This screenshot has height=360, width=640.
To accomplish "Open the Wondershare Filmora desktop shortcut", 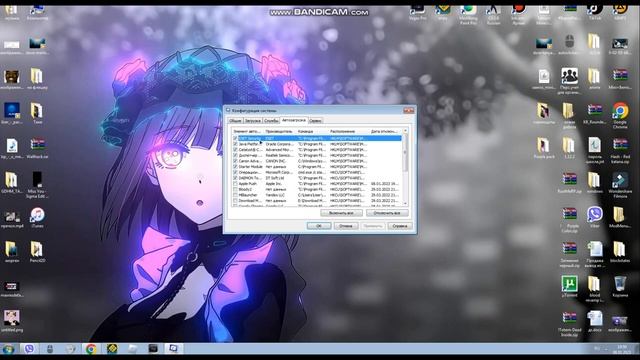I will (620, 185).
